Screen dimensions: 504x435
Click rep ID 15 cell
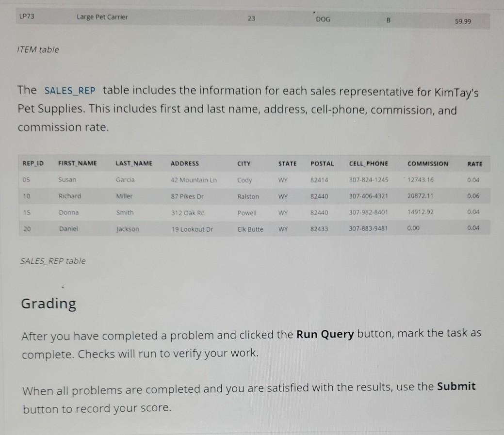27,212
